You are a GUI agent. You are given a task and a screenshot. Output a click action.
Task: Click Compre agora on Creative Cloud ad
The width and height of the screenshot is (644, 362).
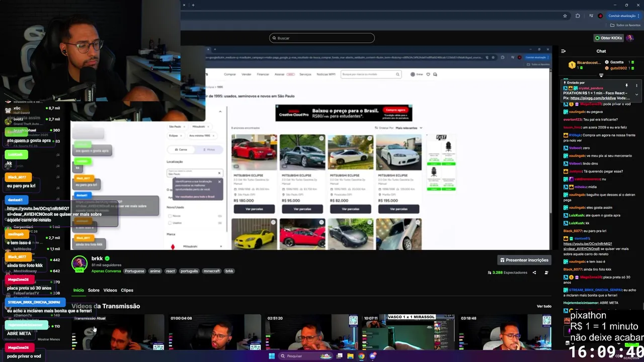(x=395, y=110)
